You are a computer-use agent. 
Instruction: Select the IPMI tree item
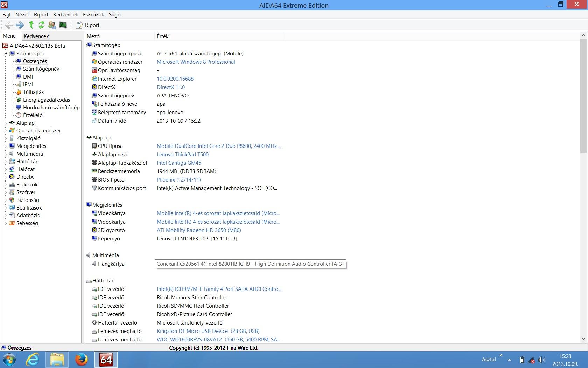tap(28, 84)
